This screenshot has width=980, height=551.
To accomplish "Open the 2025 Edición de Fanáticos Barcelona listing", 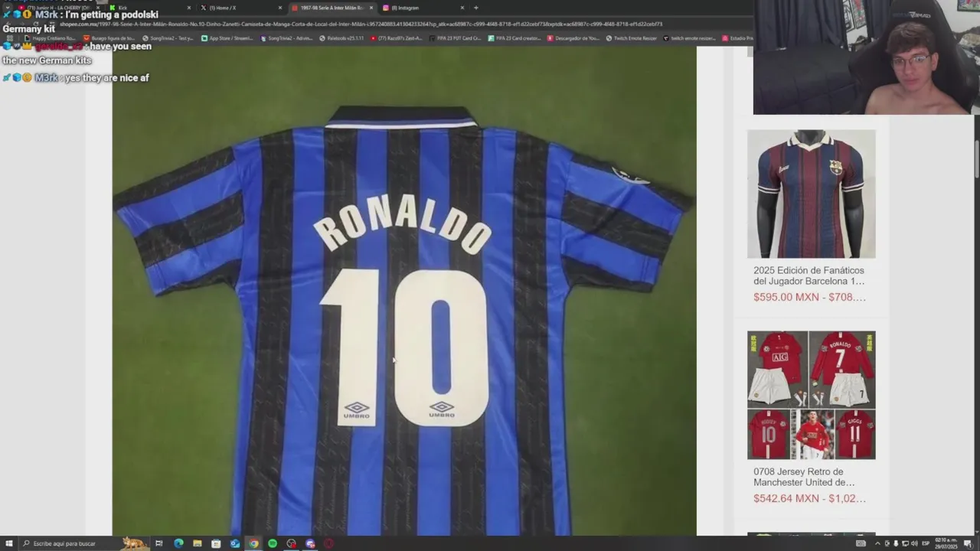I will coord(809,275).
